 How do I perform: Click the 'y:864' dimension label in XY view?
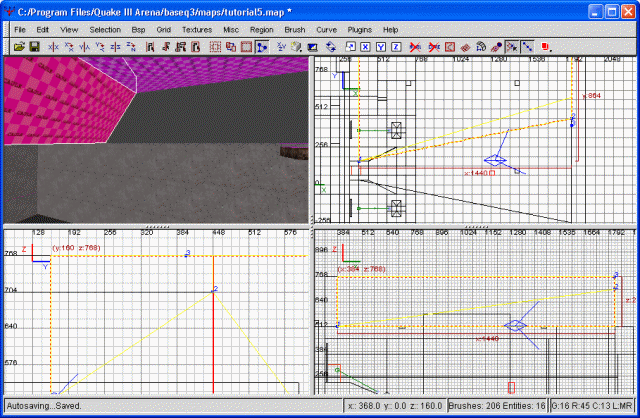(x=591, y=96)
